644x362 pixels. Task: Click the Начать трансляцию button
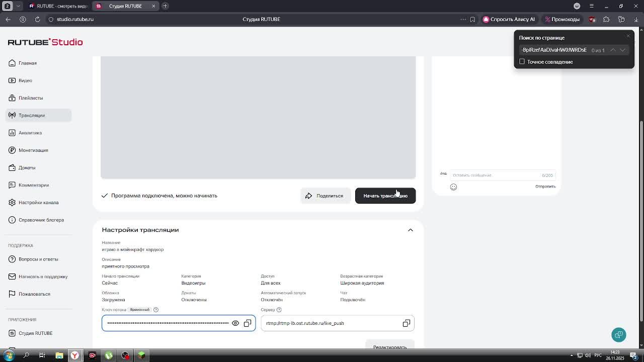point(385,196)
